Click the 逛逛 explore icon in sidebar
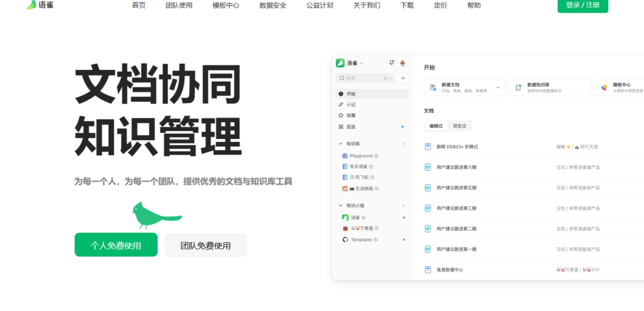Screen dimensions: 644x311 click(341, 127)
